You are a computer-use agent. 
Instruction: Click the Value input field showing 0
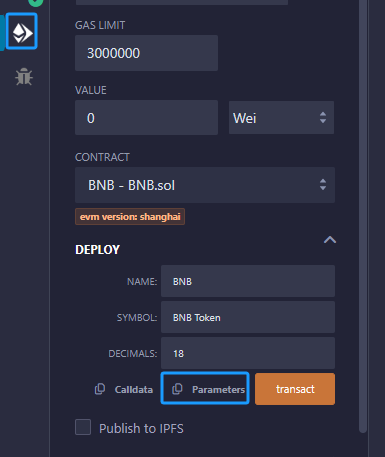click(146, 118)
